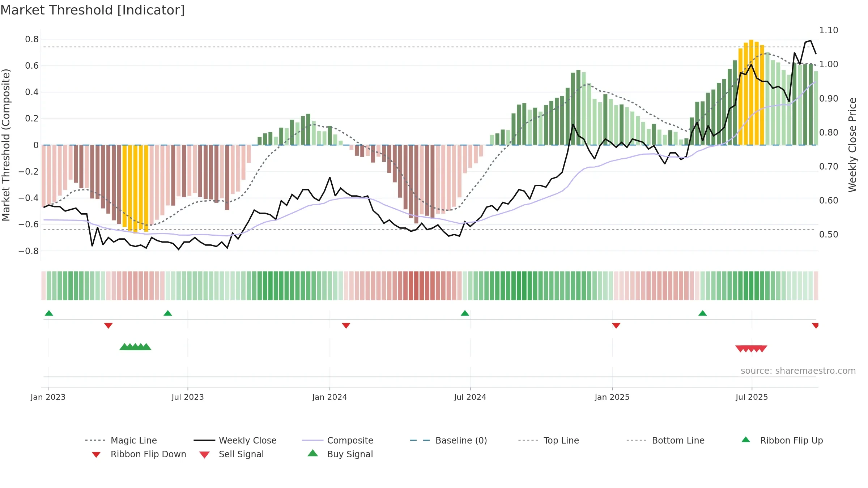Click the red flip-down marker near Jan 2025

click(x=616, y=326)
